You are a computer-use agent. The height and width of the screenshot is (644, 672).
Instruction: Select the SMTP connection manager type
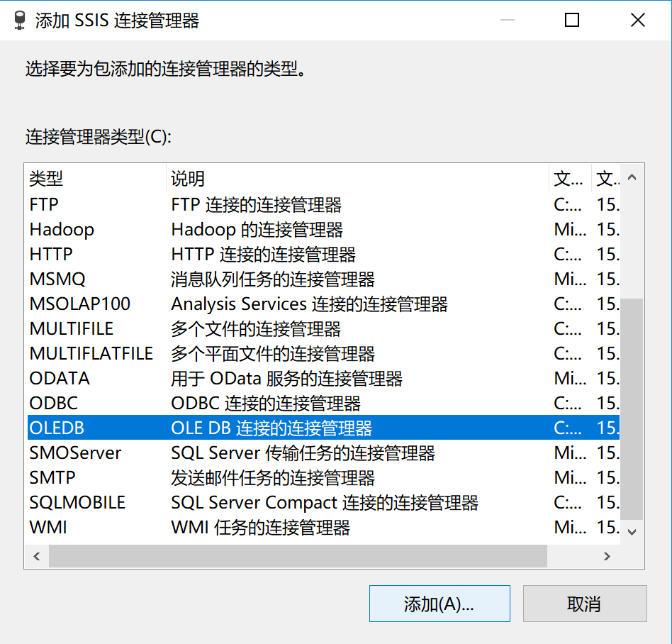tap(51, 477)
